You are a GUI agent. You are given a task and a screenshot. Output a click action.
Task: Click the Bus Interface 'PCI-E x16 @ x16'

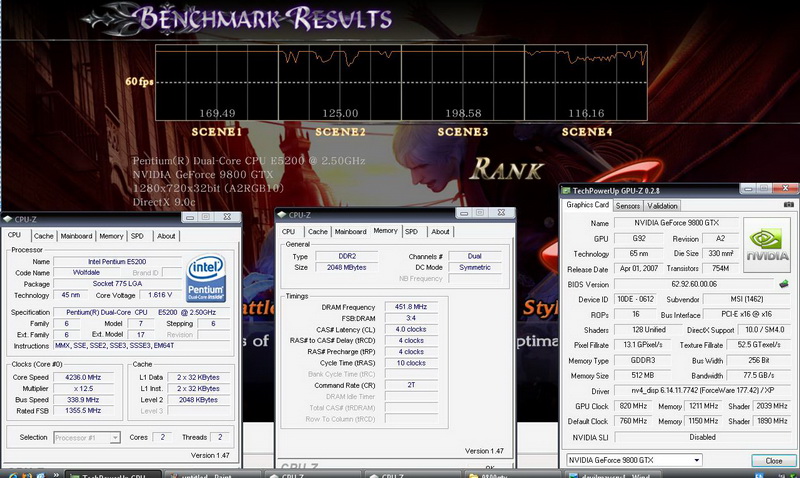(747, 314)
